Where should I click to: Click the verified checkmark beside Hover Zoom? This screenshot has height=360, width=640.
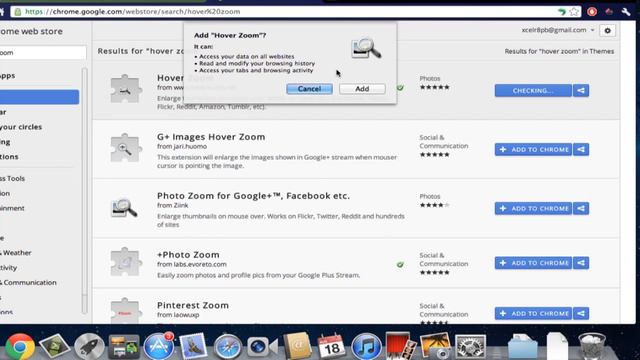400,88
